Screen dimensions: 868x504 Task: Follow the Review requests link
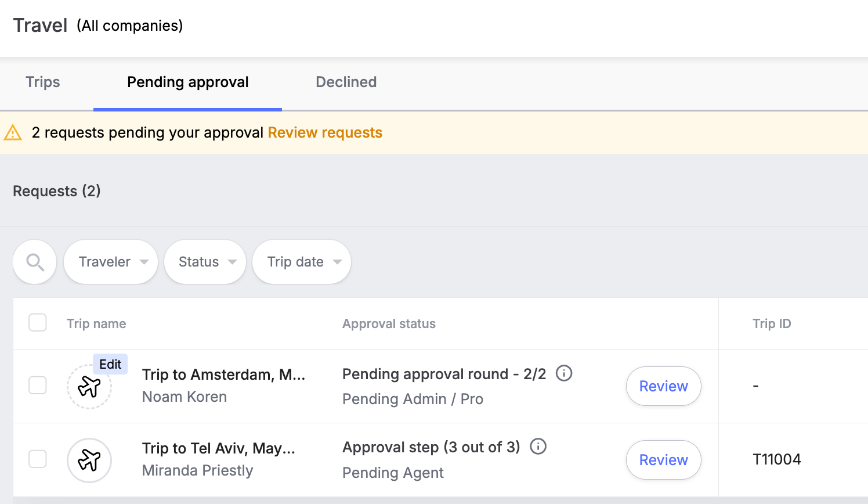click(325, 133)
